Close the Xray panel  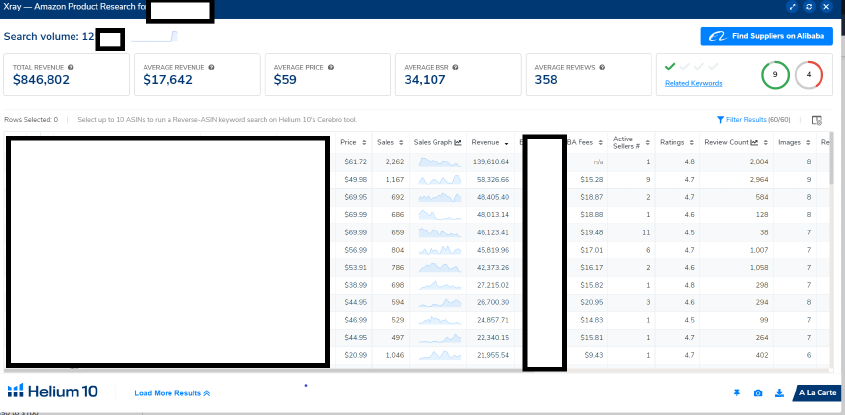826,7
